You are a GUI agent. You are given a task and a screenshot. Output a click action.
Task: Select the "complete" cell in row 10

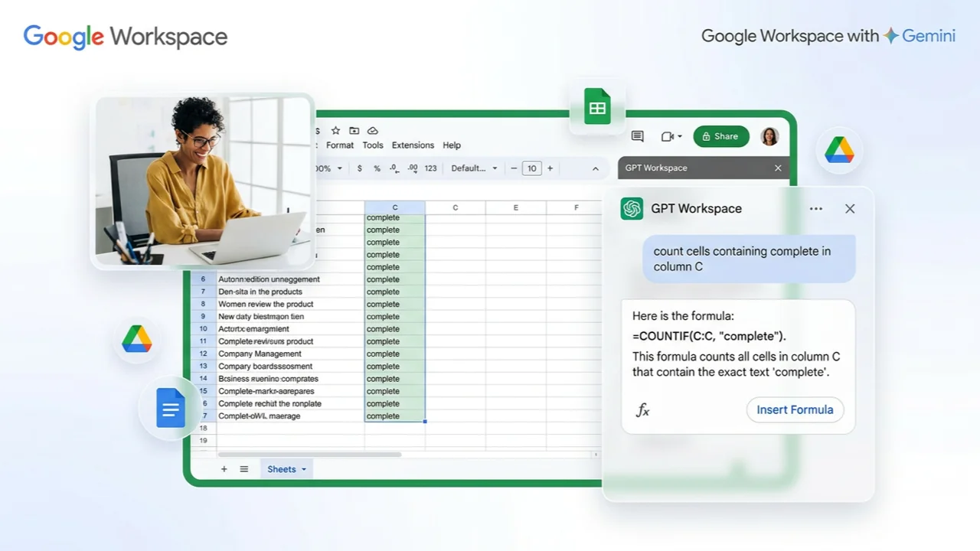click(x=394, y=329)
